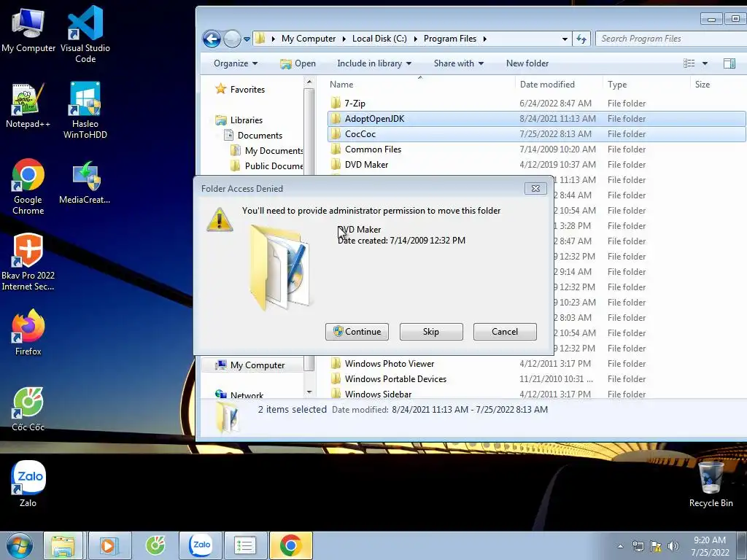Launch Zalo desktop shortcut
Image resolution: width=747 pixels, height=560 pixels.
point(28,484)
